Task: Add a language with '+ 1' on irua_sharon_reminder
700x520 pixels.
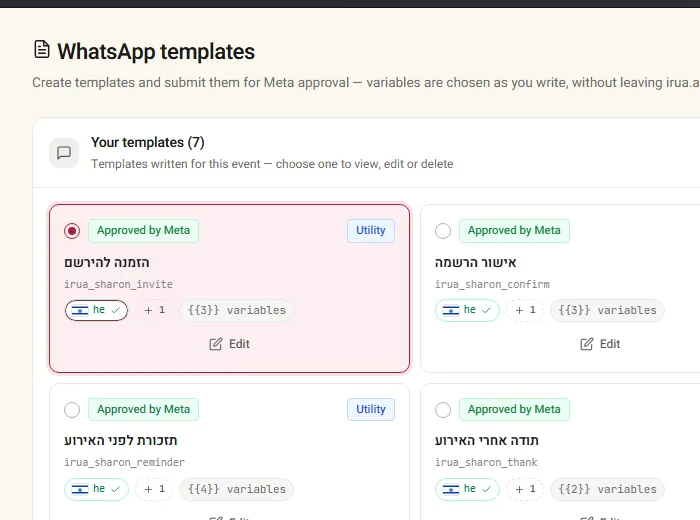Action: 154,489
